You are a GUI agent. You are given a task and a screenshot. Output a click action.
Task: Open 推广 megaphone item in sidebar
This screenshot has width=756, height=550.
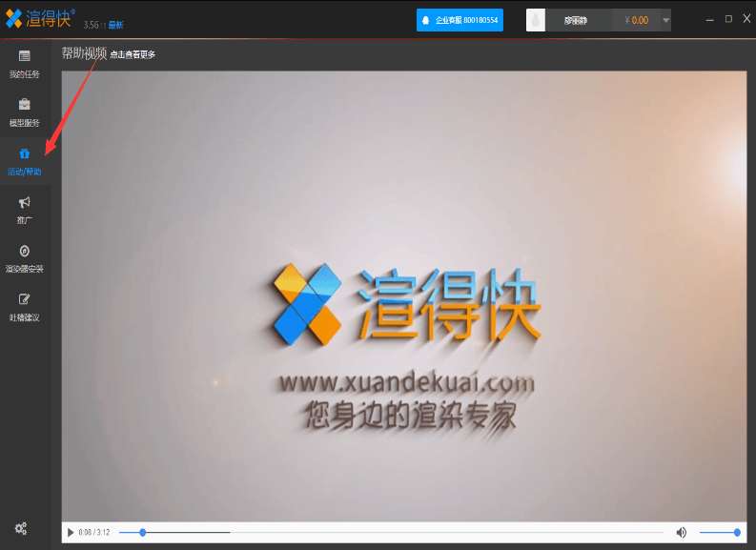coord(24,210)
